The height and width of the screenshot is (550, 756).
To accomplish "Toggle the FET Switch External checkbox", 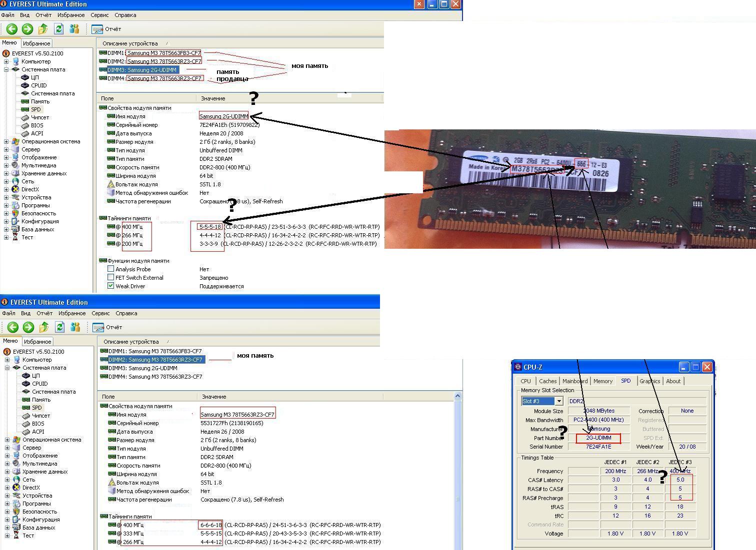I will click(111, 277).
